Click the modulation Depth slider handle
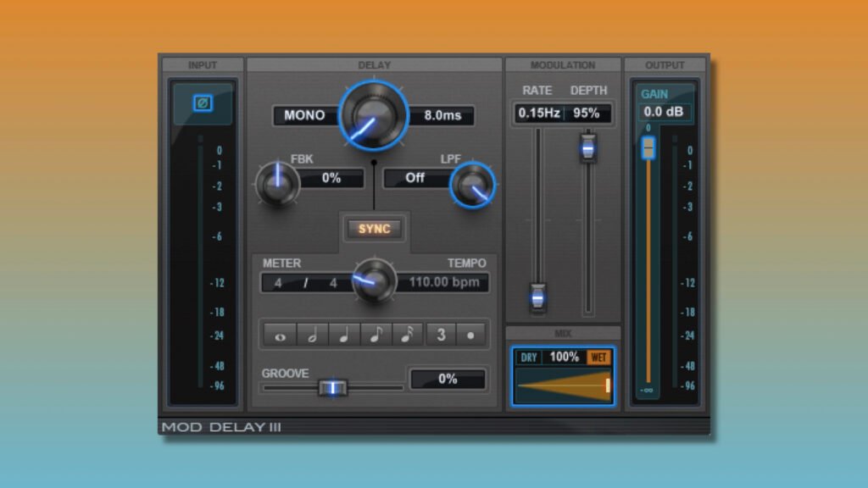 (x=588, y=147)
